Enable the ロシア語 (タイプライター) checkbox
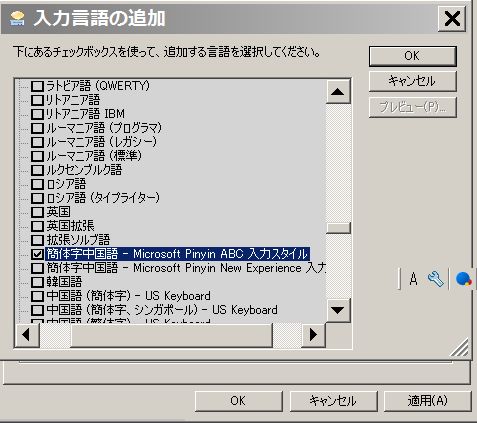The height and width of the screenshot is (423, 477). [37, 198]
